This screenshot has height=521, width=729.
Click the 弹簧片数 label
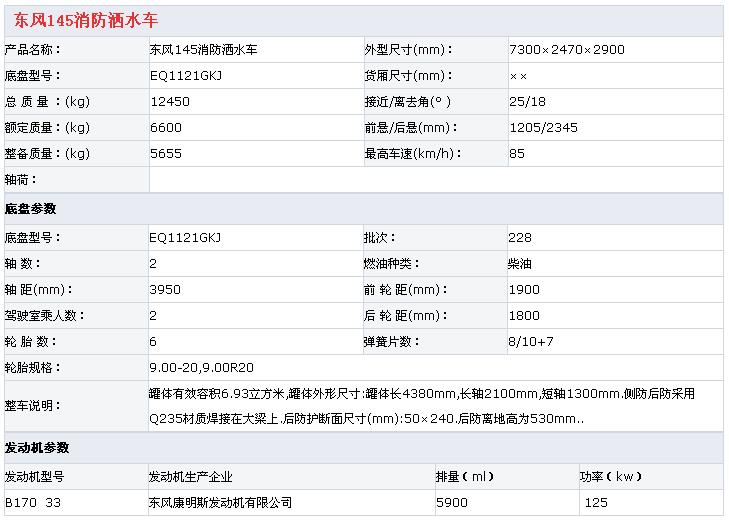[x=391, y=342]
